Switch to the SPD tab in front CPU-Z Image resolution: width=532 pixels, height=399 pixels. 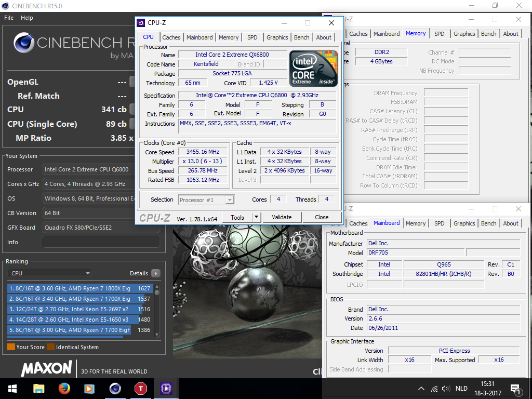pyautogui.click(x=252, y=37)
